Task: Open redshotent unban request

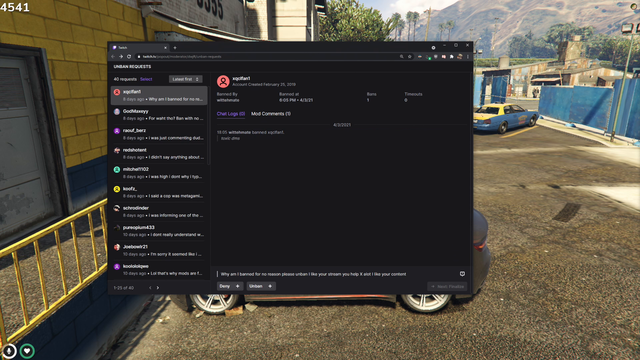Action: point(159,153)
